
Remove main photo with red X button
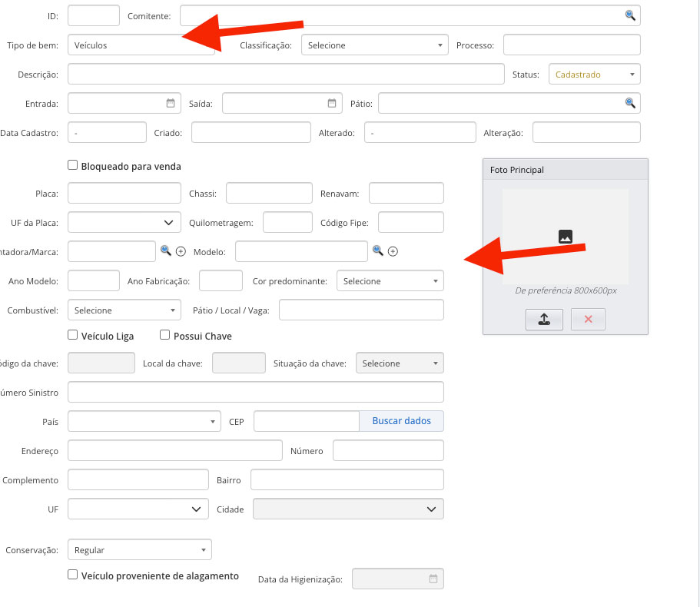tap(588, 320)
